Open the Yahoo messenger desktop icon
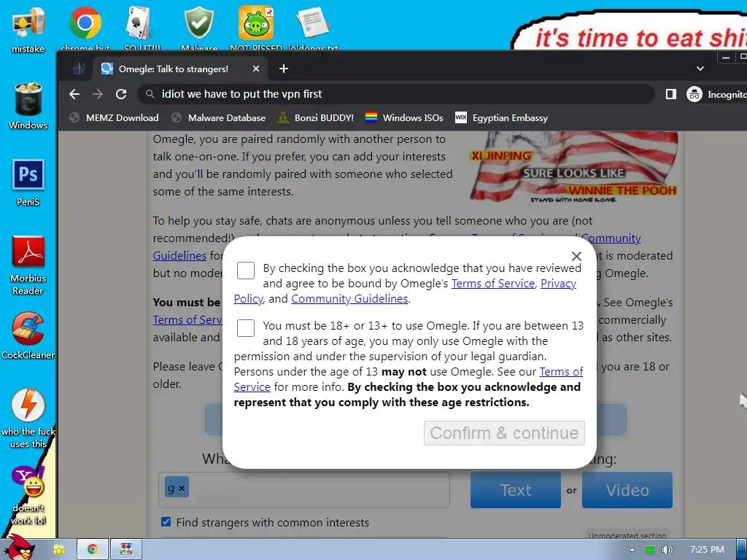 [x=28, y=495]
